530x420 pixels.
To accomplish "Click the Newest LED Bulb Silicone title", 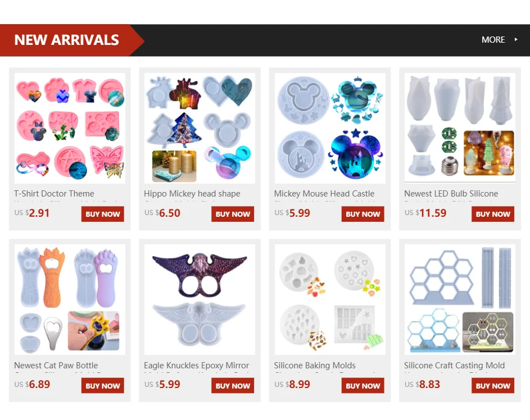I will (x=451, y=194).
